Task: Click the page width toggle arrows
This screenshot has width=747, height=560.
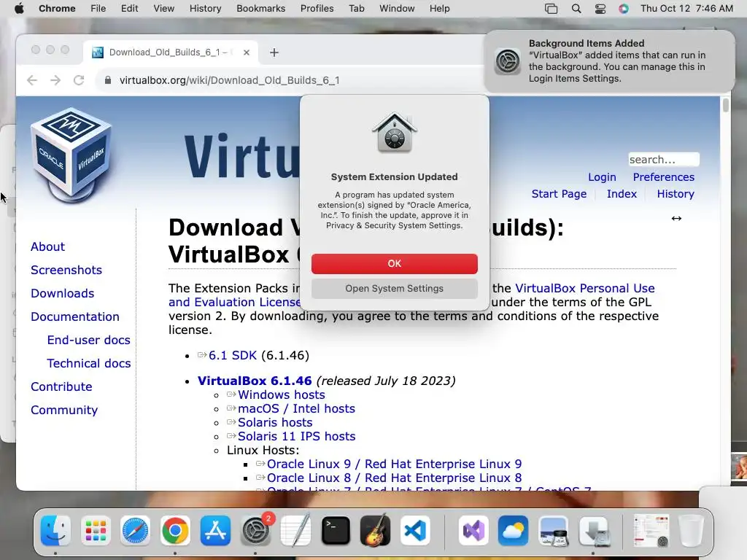Action: pyautogui.click(x=676, y=219)
